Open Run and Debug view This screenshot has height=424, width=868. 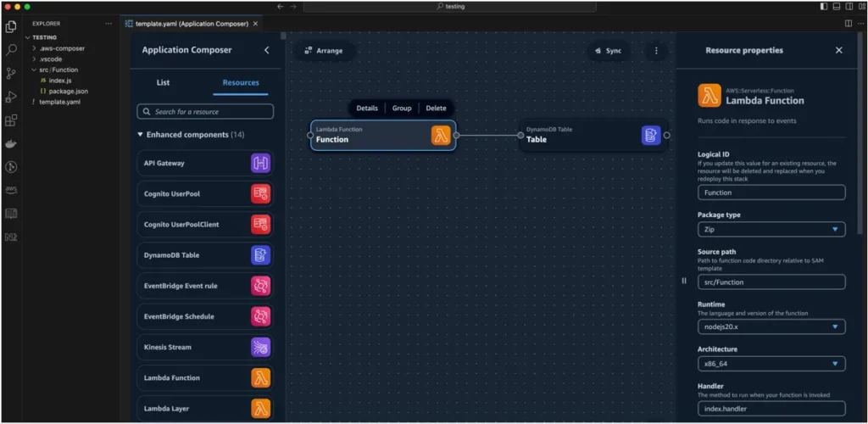click(11, 97)
